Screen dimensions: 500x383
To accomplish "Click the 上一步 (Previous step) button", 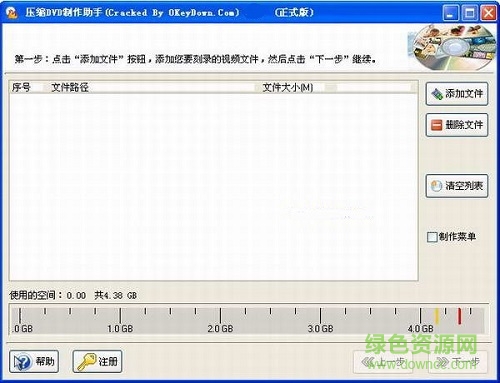I will [x=383, y=362].
